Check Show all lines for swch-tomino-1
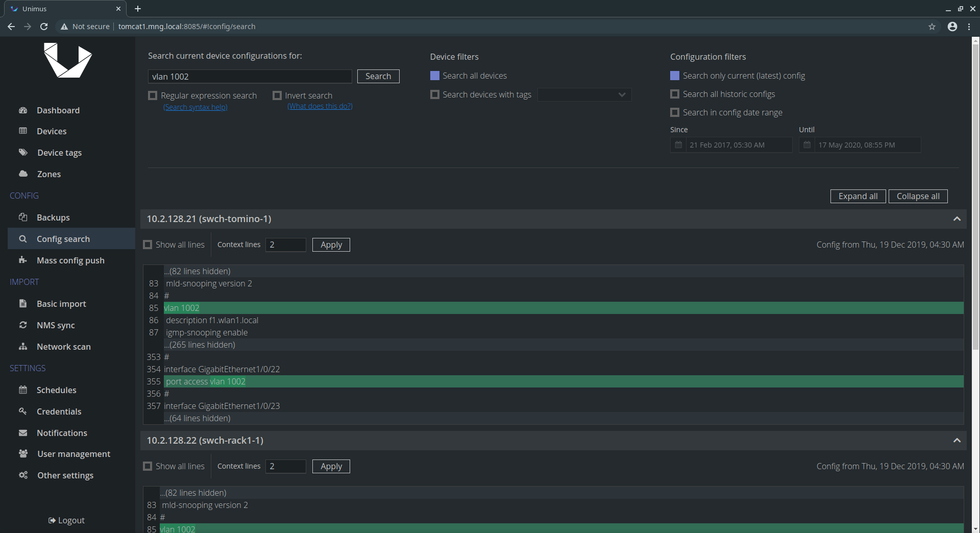This screenshot has width=980, height=533. tap(148, 245)
